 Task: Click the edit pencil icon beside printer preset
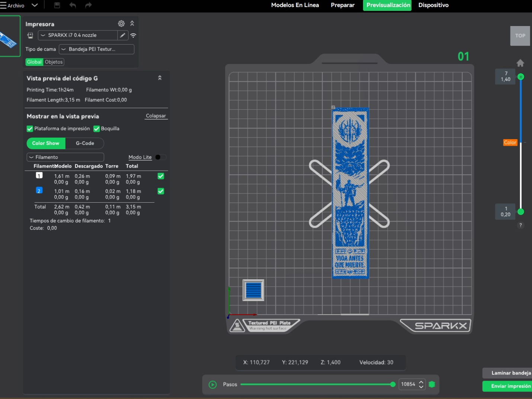tap(123, 35)
